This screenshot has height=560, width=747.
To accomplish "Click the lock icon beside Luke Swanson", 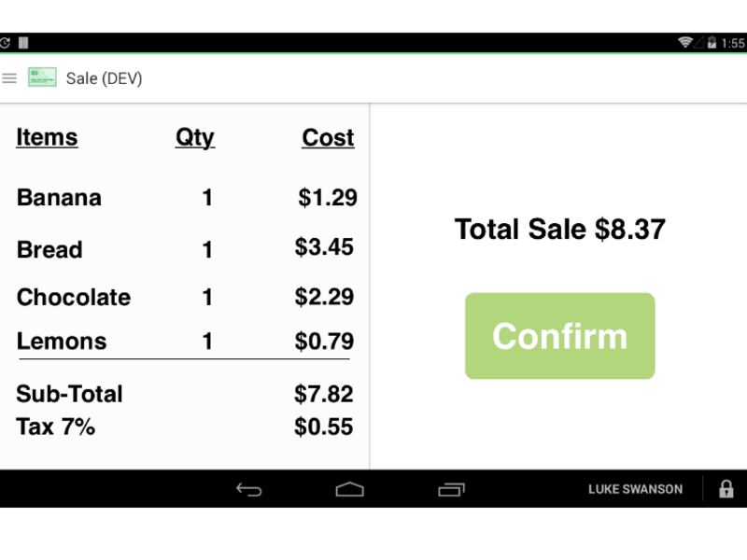I will 726,489.
